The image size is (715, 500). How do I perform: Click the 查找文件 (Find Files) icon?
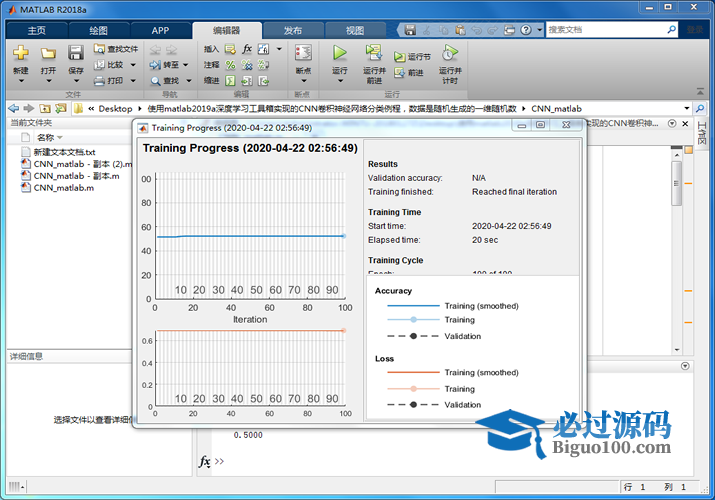(115, 48)
